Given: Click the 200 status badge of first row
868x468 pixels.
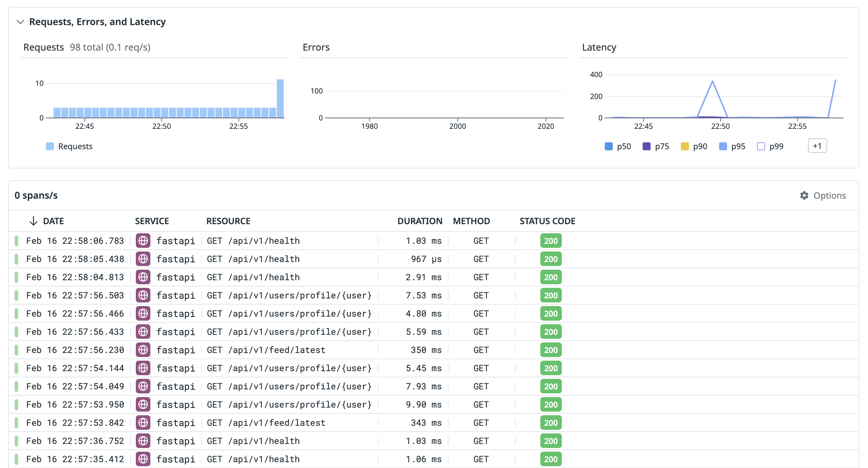Looking at the screenshot, I should click(551, 241).
